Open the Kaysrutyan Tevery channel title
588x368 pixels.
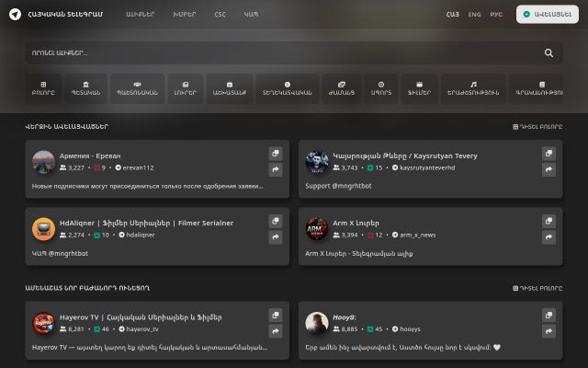click(405, 155)
